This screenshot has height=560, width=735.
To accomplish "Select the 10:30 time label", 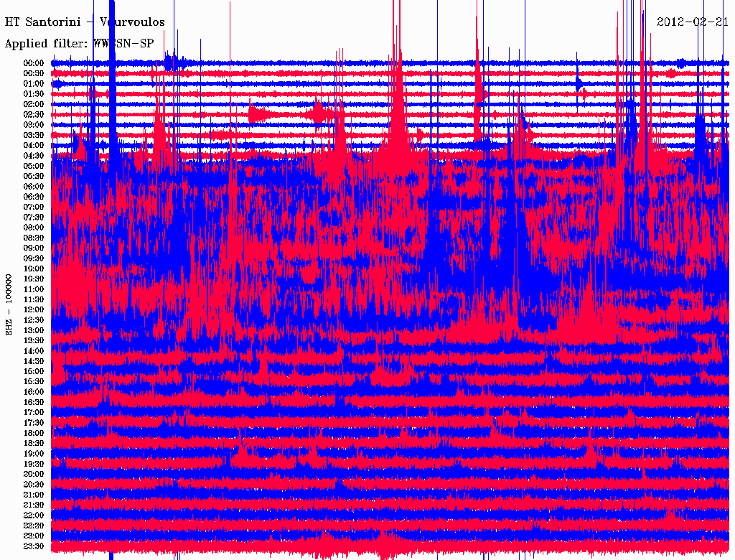I will [34, 279].
